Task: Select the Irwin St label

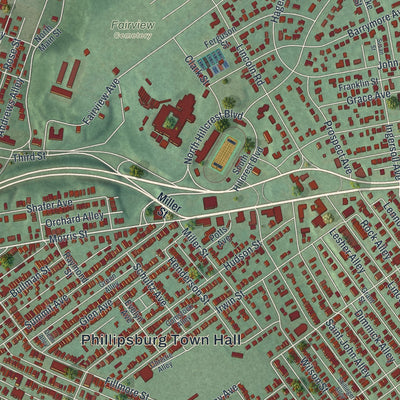Action: [x=229, y=302]
